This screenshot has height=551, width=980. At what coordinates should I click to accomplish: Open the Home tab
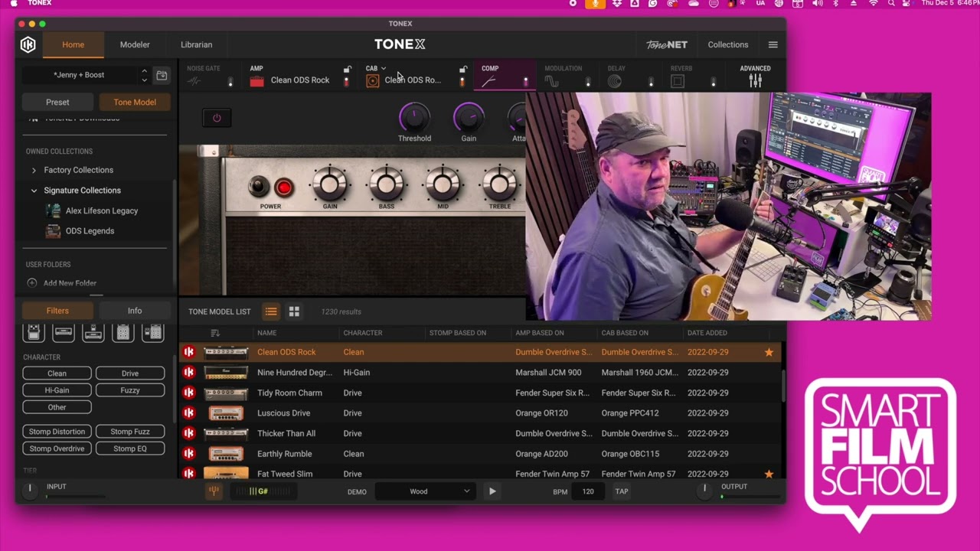point(73,44)
